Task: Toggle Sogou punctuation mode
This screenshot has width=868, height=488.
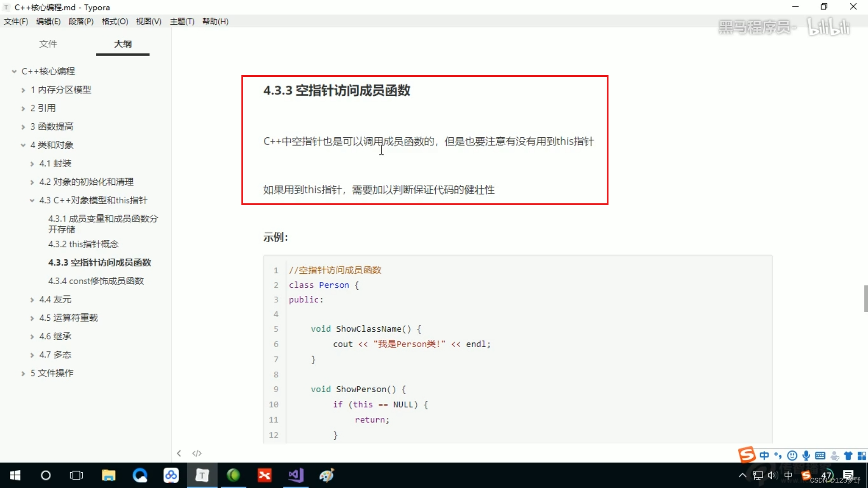Action: click(778, 455)
